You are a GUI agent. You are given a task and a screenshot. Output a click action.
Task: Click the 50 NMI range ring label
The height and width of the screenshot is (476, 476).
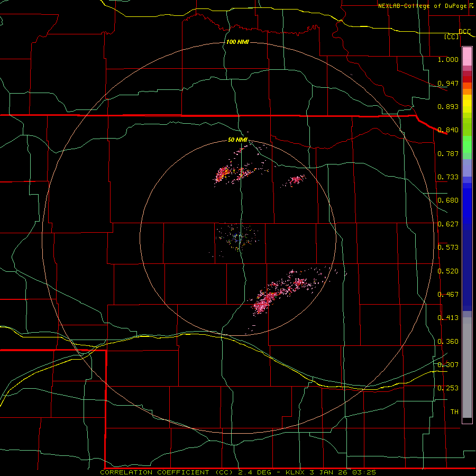click(x=237, y=140)
